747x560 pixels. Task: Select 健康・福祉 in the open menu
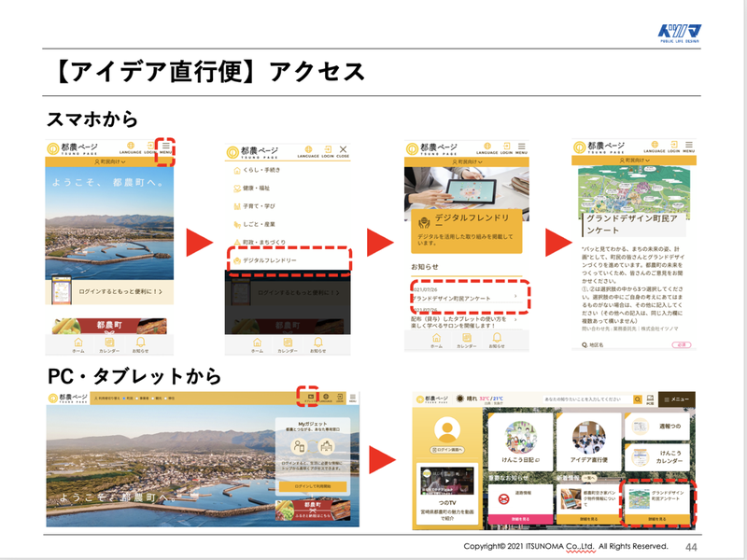pyautogui.click(x=251, y=189)
